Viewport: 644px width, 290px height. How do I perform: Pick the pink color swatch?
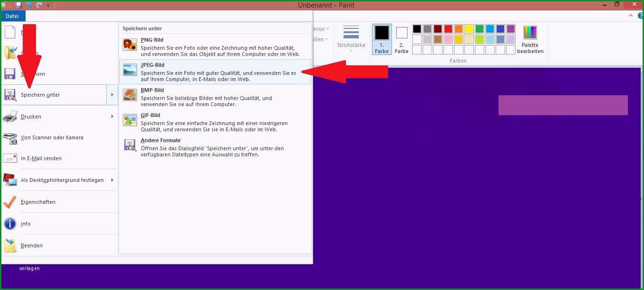(448, 39)
